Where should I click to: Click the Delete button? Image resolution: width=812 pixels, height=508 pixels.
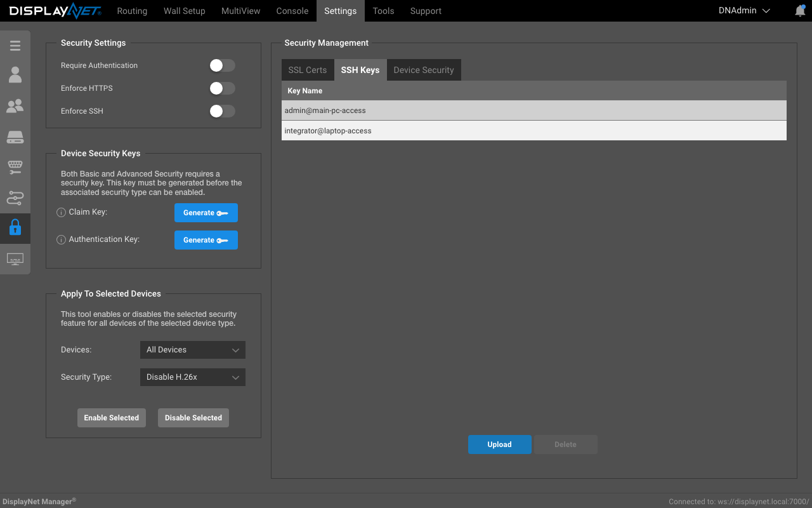(x=566, y=444)
